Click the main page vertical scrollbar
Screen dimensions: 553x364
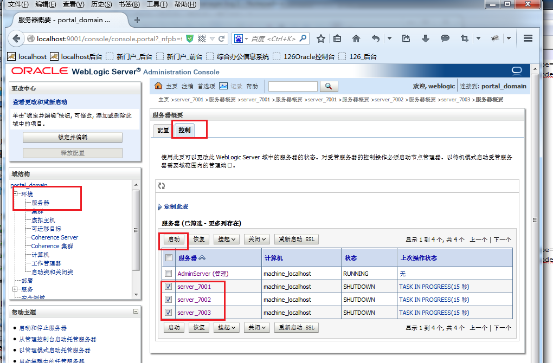coord(535,213)
